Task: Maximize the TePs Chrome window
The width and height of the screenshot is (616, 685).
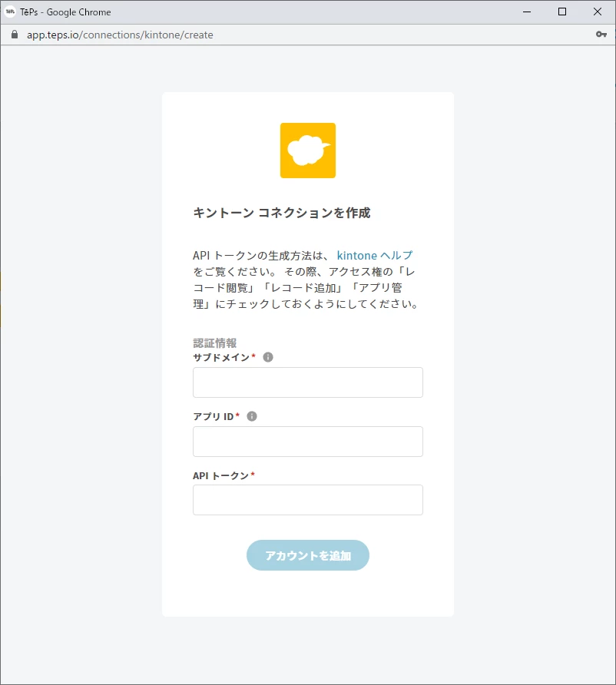Action: point(562,12)
